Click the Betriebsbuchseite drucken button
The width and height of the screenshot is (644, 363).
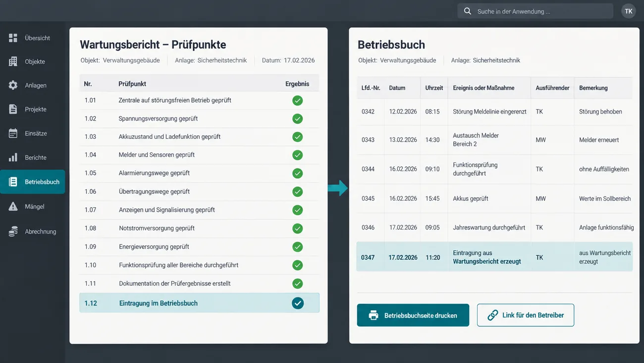point(413,315)
